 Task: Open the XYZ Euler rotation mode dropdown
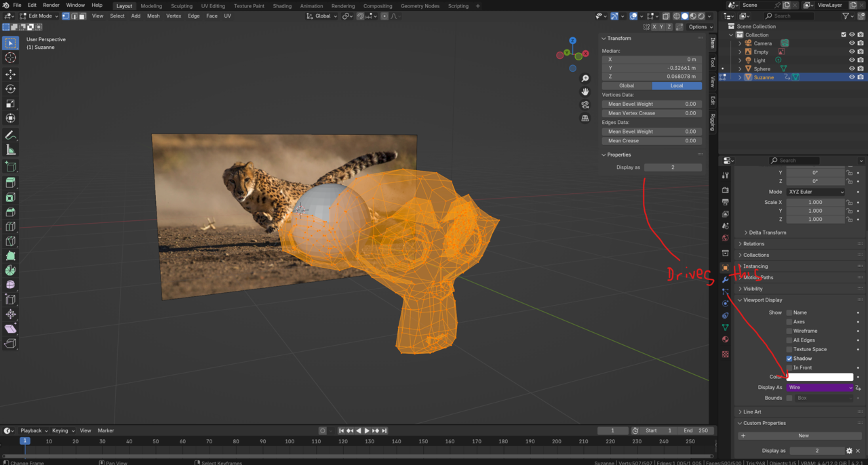click(x=816, y=192)
